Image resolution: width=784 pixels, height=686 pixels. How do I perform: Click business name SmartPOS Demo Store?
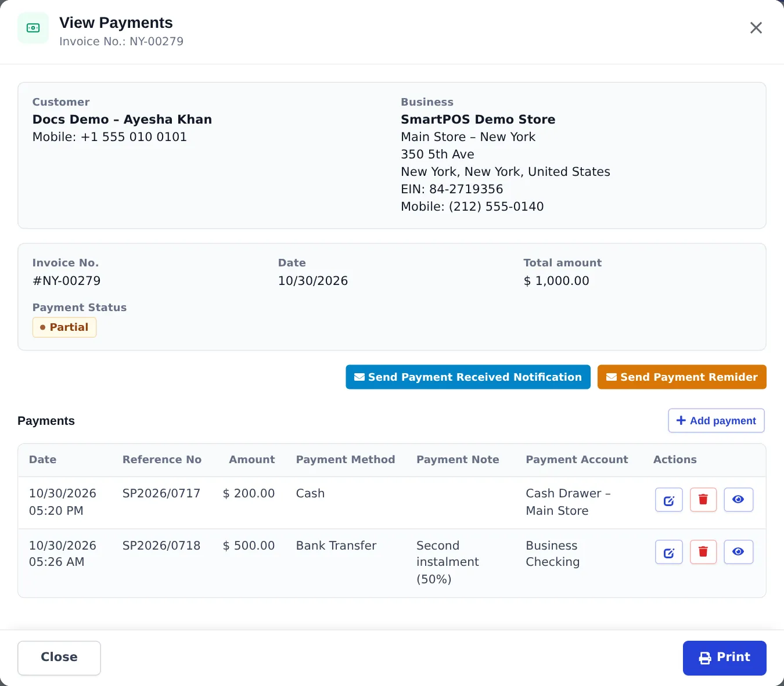[478, 120]
